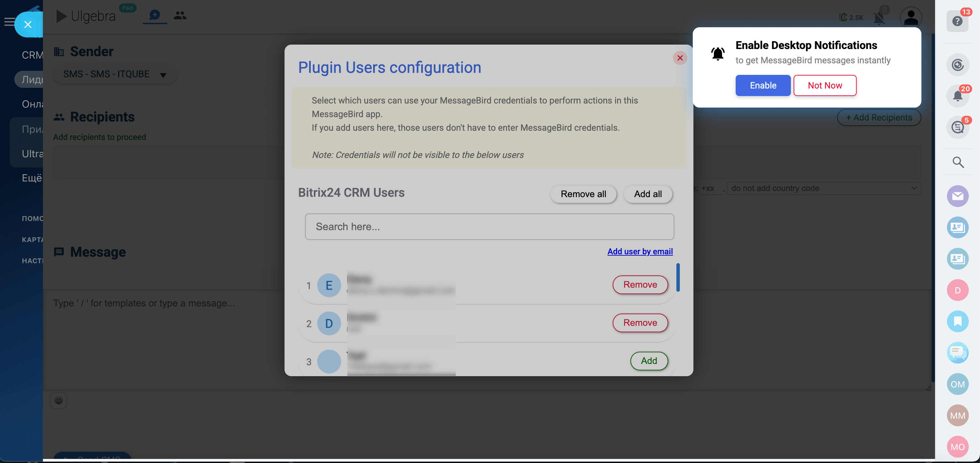Open the pink D avatar chat
The width and height of the screenshot is (980, 463).
(x=957, y=290)
